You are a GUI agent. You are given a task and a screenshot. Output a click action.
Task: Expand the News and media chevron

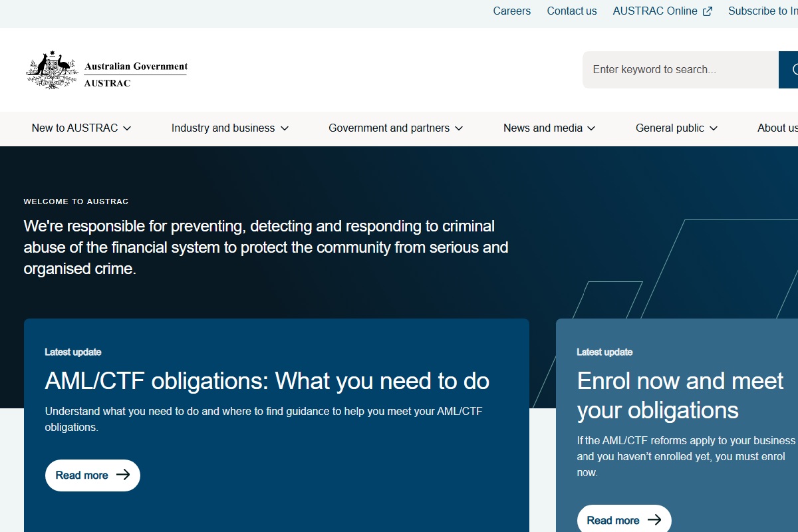point(591,128)
